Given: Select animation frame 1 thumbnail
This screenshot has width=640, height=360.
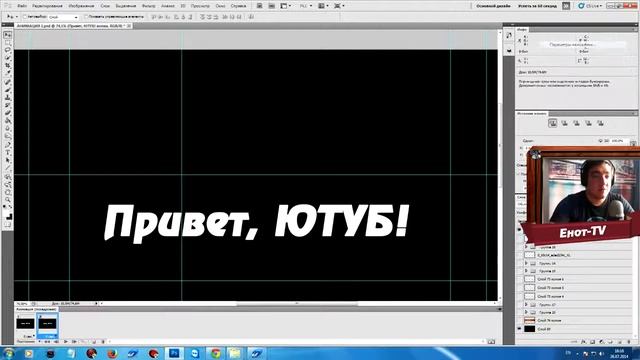Looking at the screenshot, I should [25, 324].
